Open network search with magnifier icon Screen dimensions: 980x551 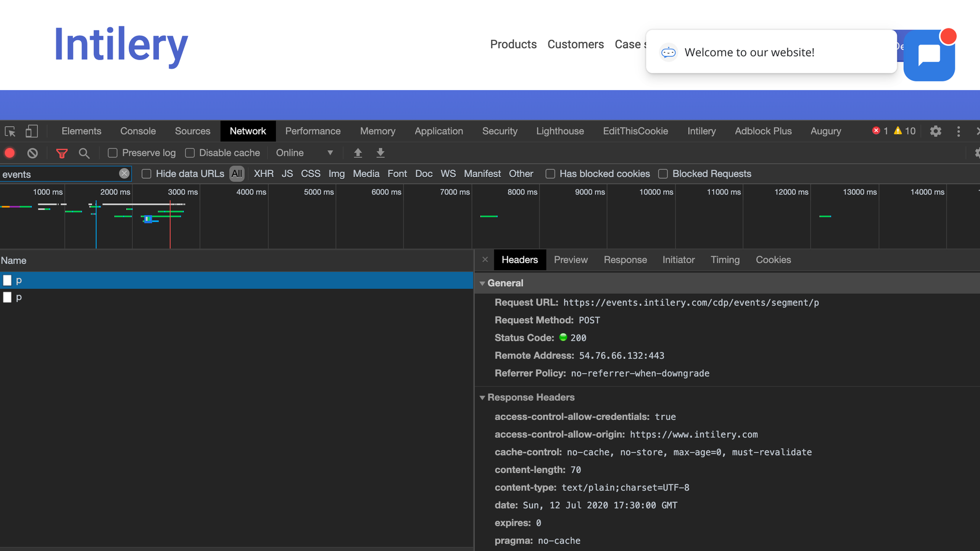[84, 153]
